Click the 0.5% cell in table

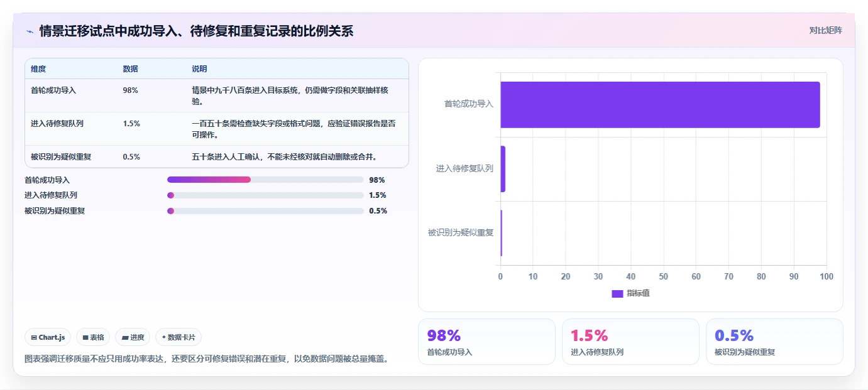(131, 157)
